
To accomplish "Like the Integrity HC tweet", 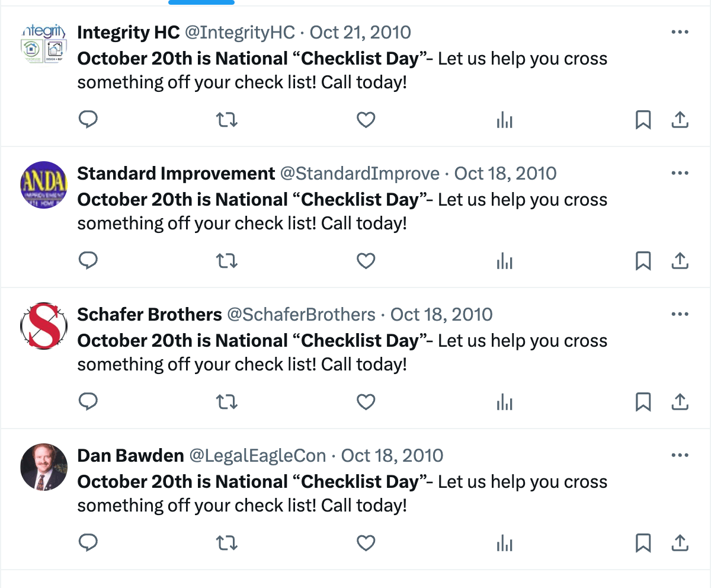I will [x=366, y=120].
